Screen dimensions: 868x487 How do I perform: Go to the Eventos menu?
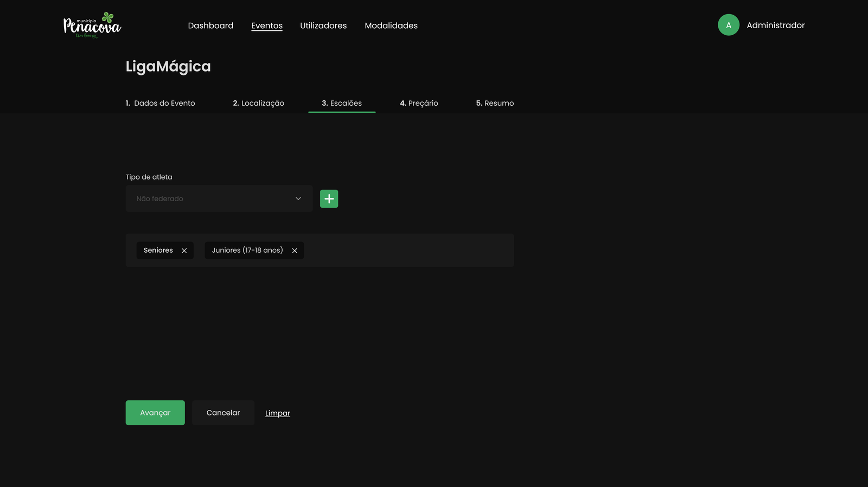click(266, 25)
